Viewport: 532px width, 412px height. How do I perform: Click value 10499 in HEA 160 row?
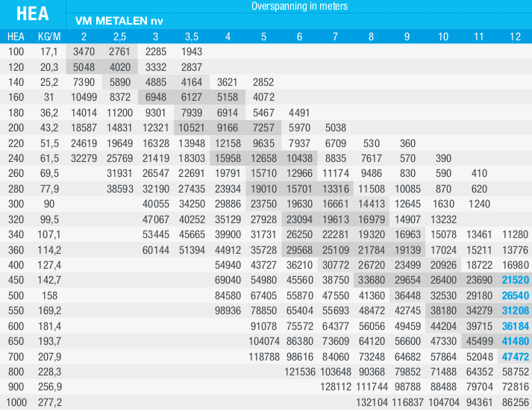pyautogui.click(x=84, y=97)
